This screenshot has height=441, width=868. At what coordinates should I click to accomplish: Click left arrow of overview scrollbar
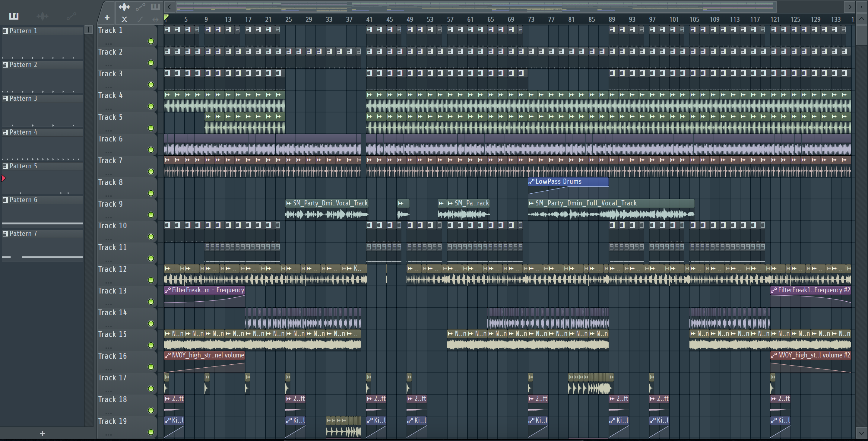169,7
